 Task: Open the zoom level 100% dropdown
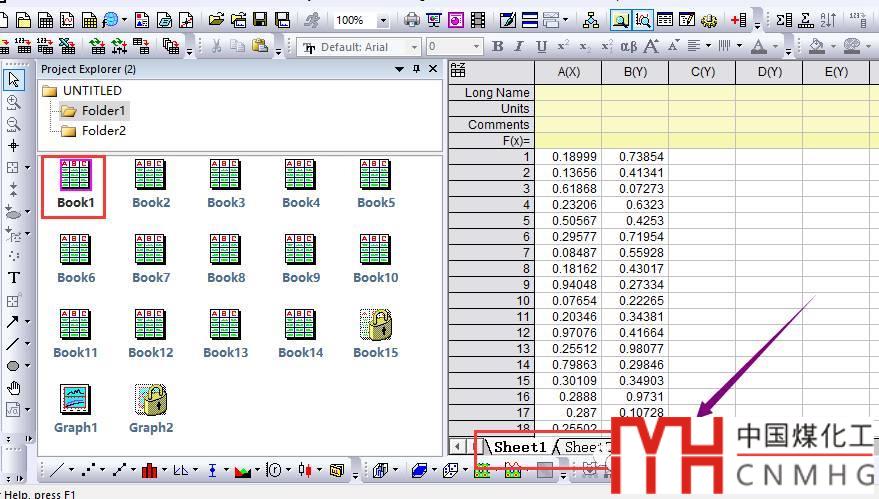pos(383,21)
